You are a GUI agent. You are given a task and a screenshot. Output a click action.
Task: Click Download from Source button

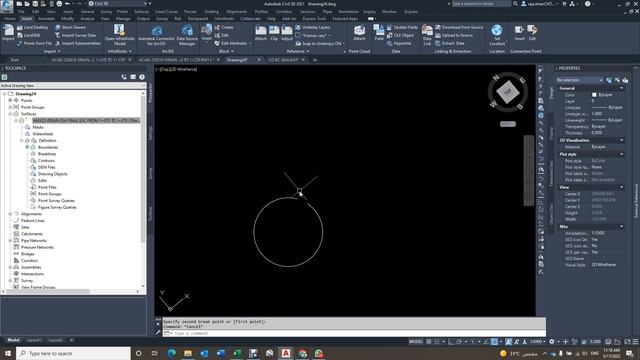pyautogui.click(x=459, y=27)
